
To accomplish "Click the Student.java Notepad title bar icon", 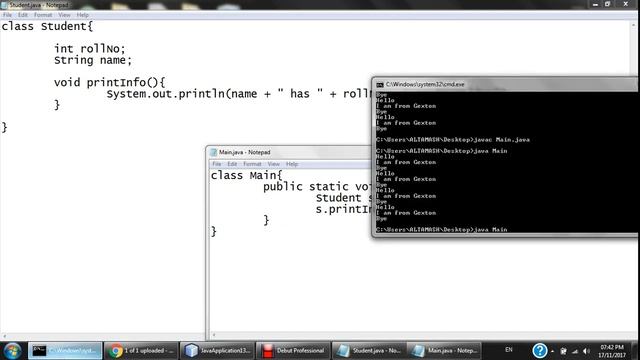I will coord(4,5).
